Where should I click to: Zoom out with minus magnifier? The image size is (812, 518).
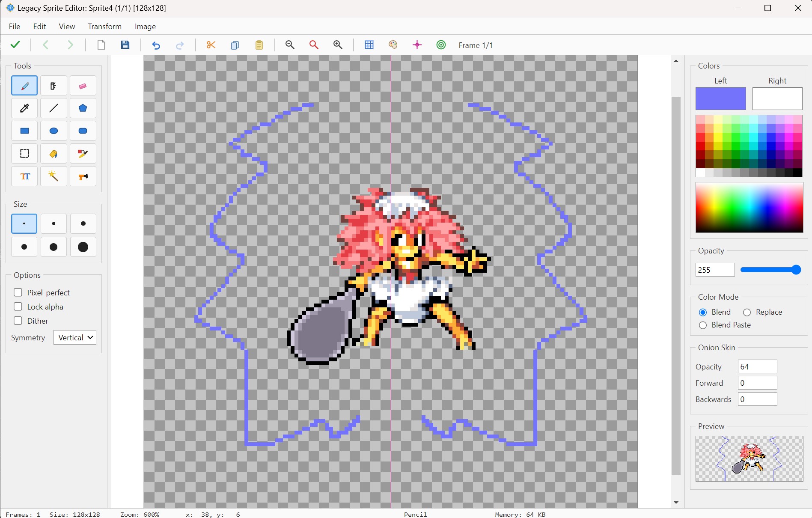[x=290, y=45]
